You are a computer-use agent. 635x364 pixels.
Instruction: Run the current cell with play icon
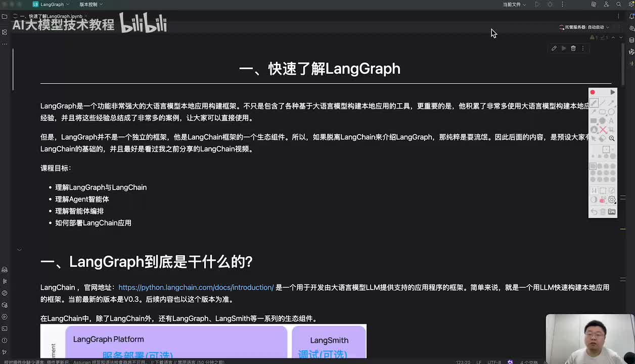click(x=564, y=49)
